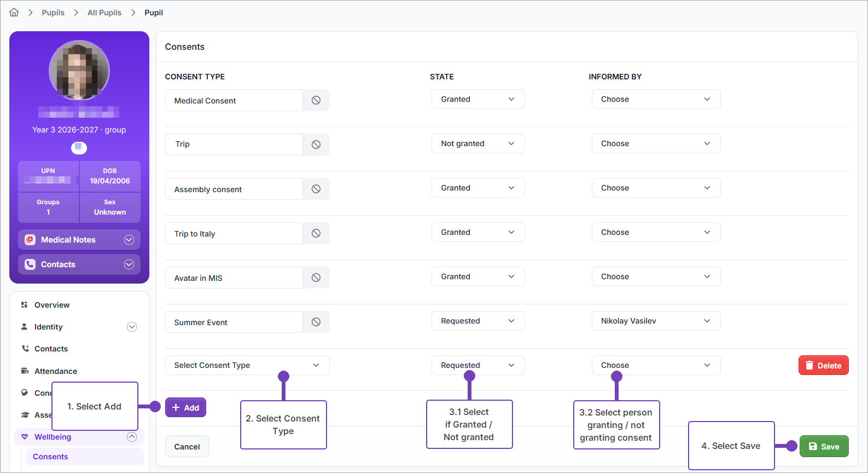868x473 pixels.
Task: Click the purple Add button
Action: 185,407
